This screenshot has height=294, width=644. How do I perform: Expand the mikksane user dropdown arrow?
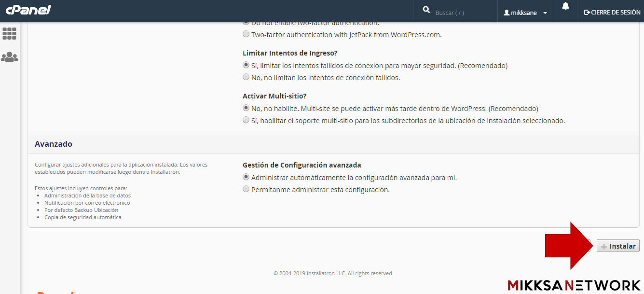pyautogui.click(x=545, y=13)
